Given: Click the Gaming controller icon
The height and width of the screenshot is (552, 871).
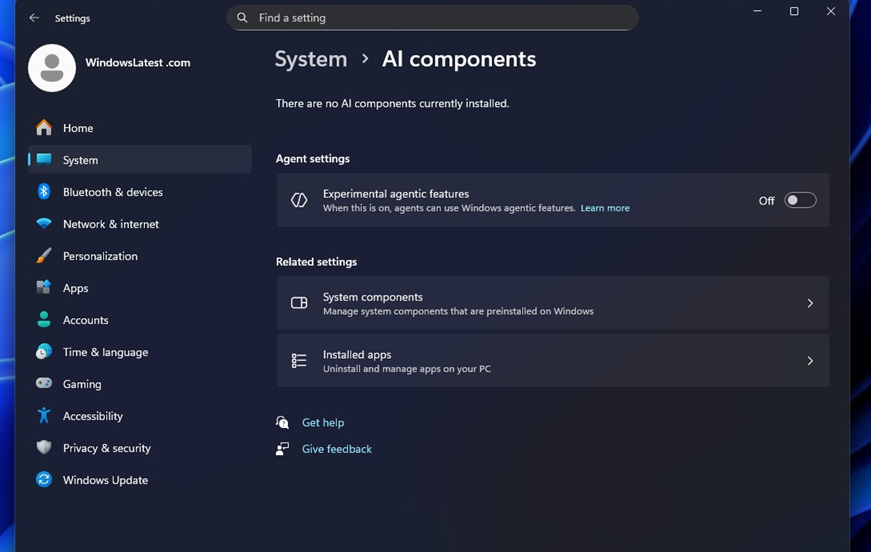Looking at the screenshot, I should coord(44,383).
